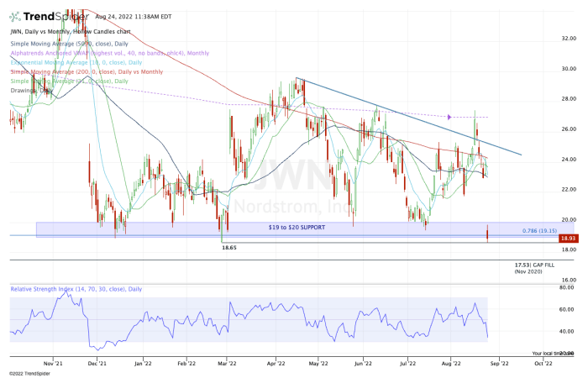Click the 'Feb '22' date axis label

pyautogui.click(x=186, y=364)
